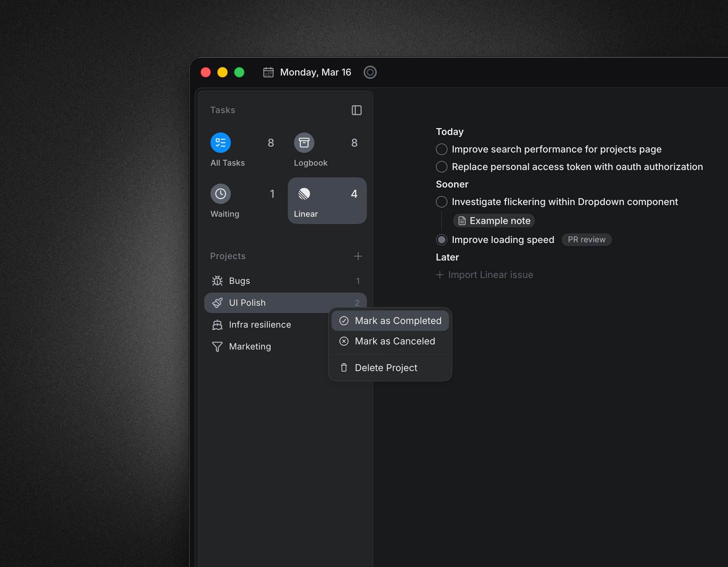Open the Example note attachment
This screenshot has width=728, height=567.
click(x=494, y=221)
